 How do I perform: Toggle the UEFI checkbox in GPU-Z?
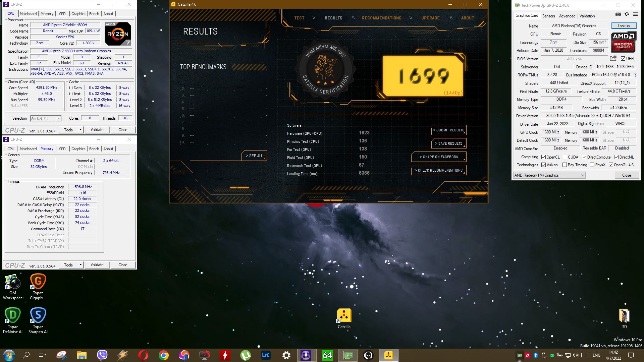[x=623, y=59]
